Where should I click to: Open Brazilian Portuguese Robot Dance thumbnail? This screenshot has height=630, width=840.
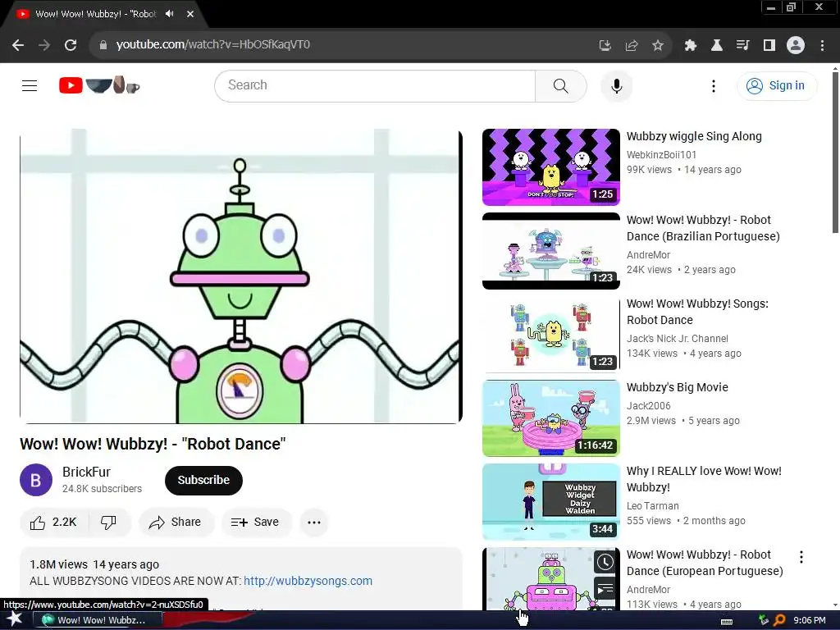click(x=550, y=251)
